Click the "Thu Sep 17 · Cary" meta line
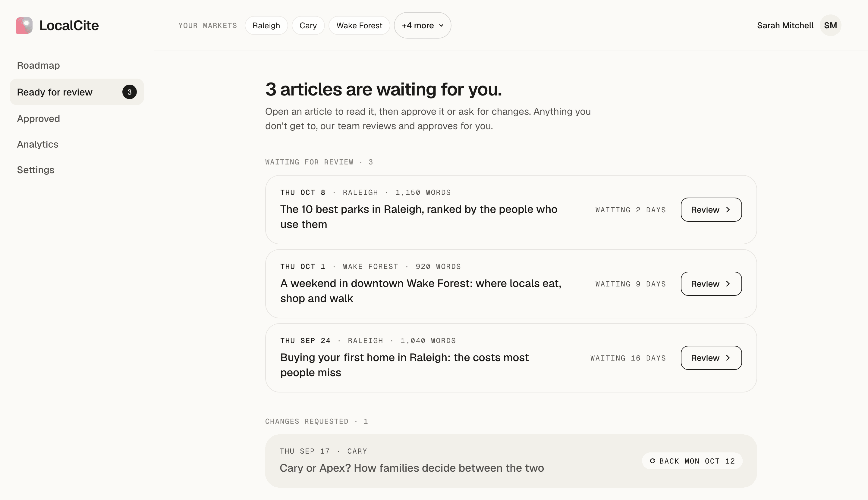 323,451
